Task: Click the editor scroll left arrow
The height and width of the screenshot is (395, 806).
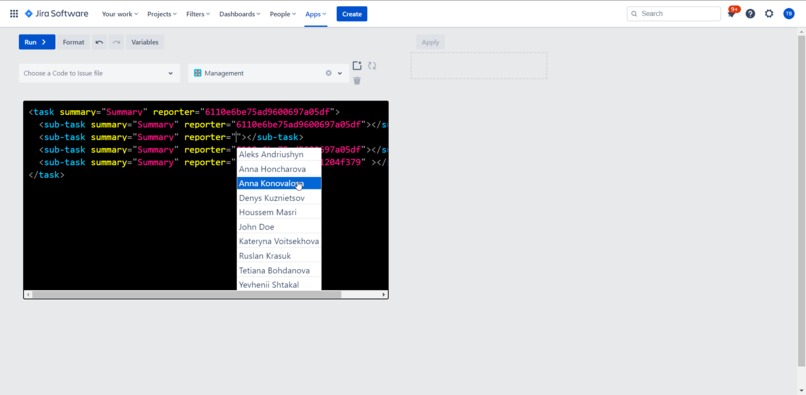Action: point(28,295)
